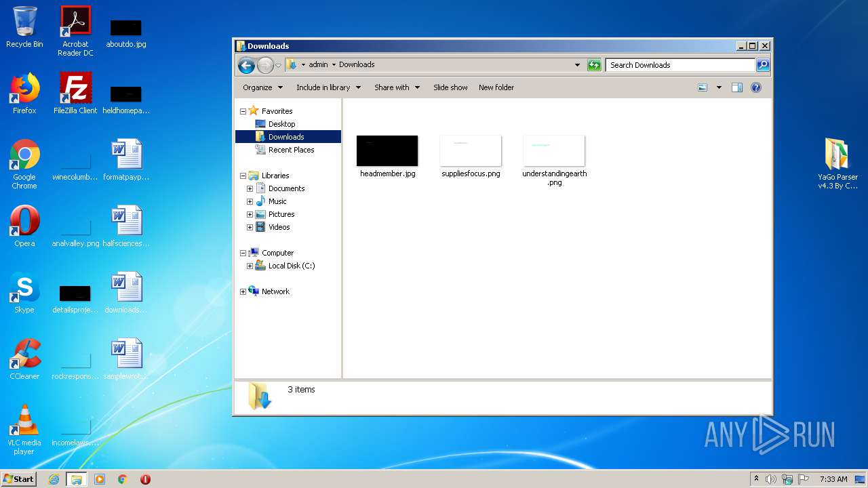Open the Explorer help icon

tap(756, 87)
